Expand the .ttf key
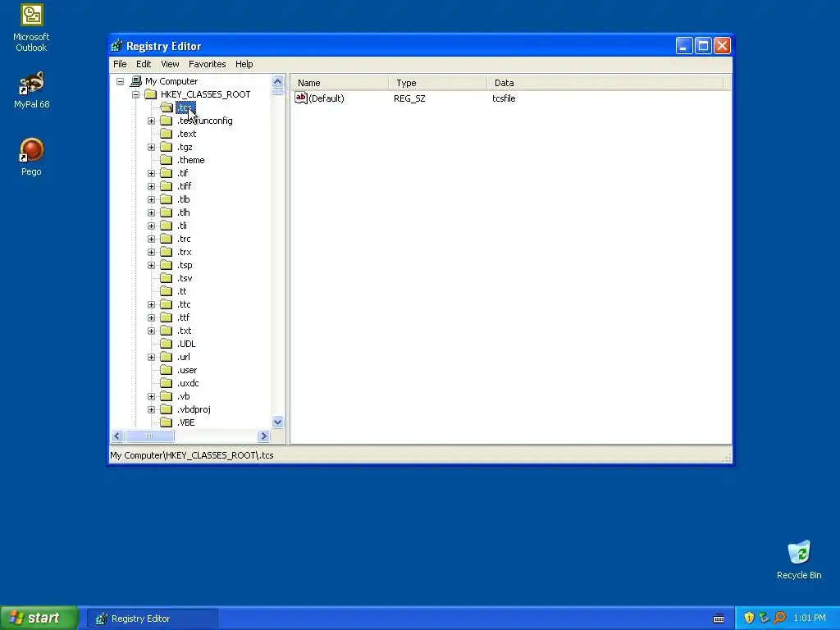Image resolution: width=840 pixels, height=630 pixels. 151,317
